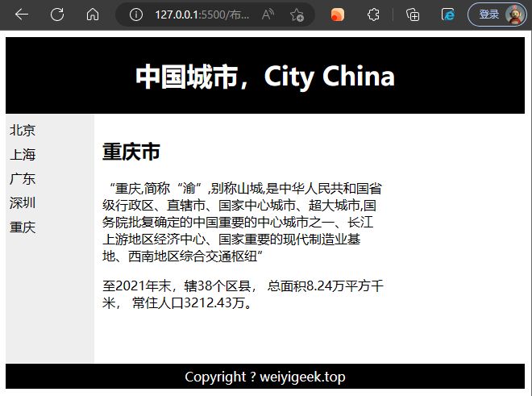
Task: View site information icon in address bar
Action: (136, 15)
